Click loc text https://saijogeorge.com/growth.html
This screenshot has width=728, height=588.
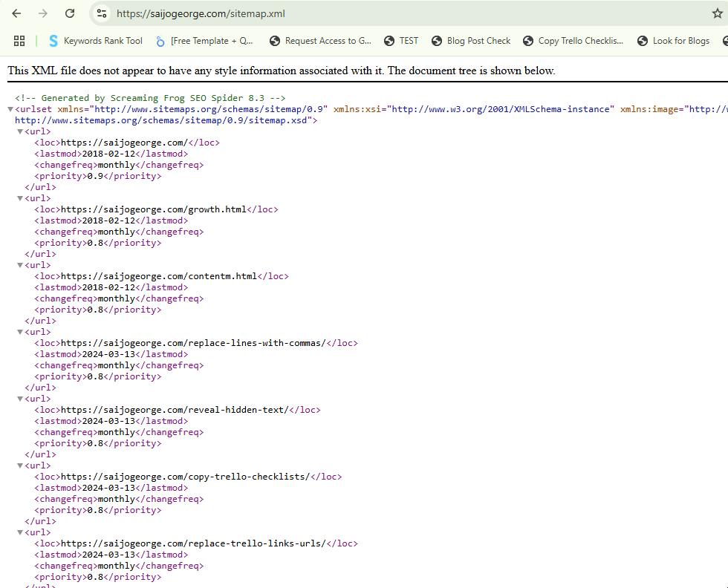click(154, 209)
